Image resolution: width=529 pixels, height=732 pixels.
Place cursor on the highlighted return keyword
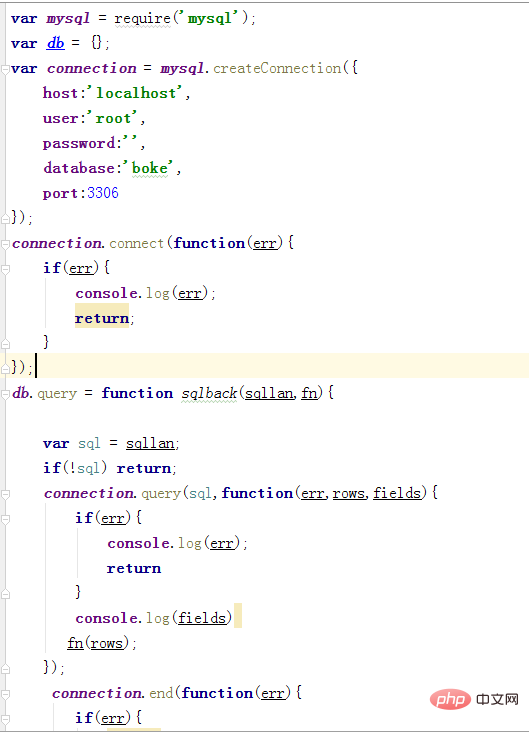coord(102,318)
